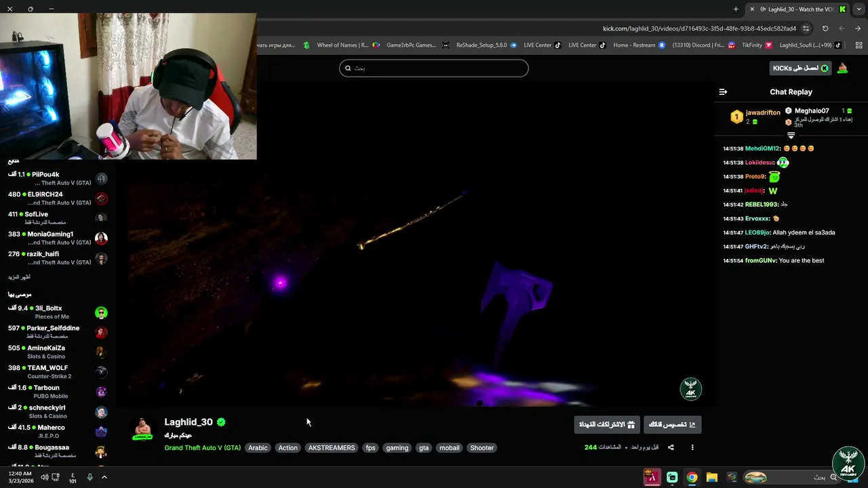Open the site settings icon in address bar

(x=806, y=28)
